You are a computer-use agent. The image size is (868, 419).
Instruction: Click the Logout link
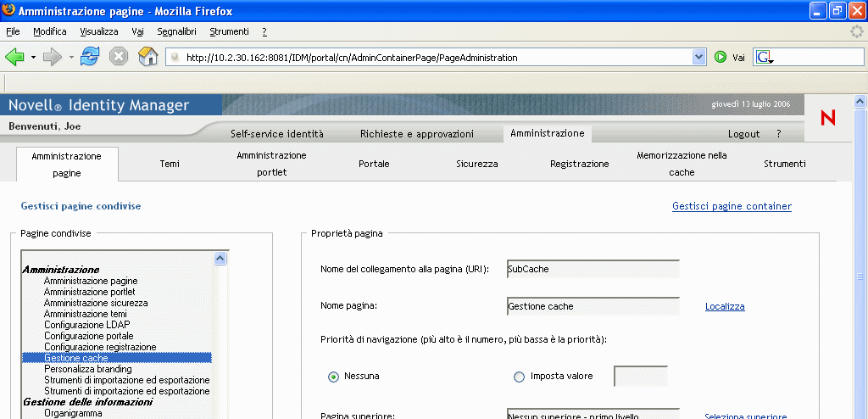743,134
